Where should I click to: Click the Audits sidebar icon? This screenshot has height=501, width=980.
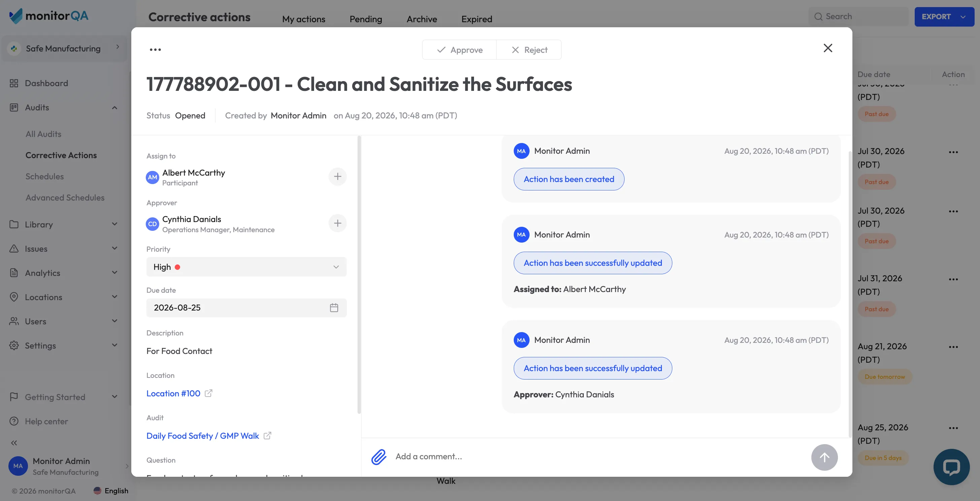coord(14,108)
